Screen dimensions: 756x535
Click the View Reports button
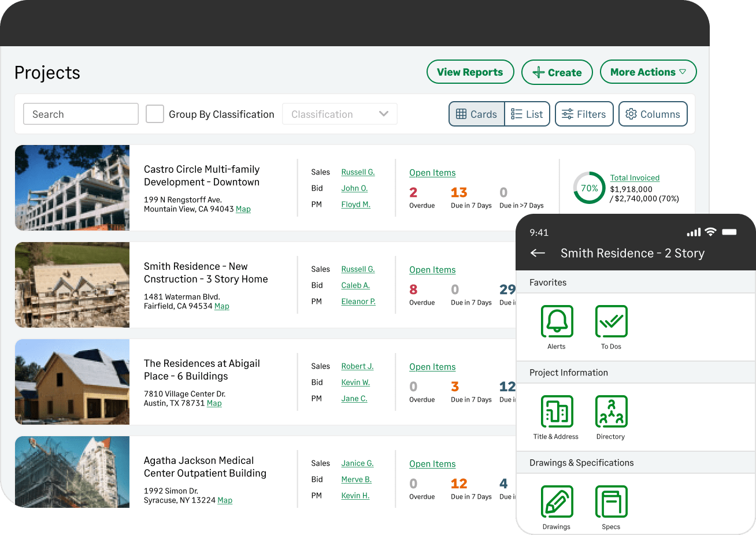tap(470, 72)
